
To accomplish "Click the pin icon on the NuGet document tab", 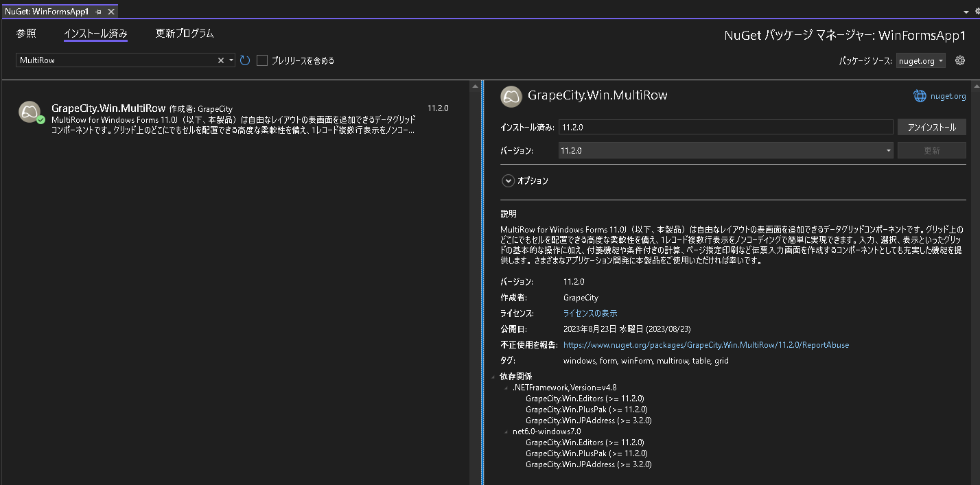I will pyautogui.click(x=98, y=10).
